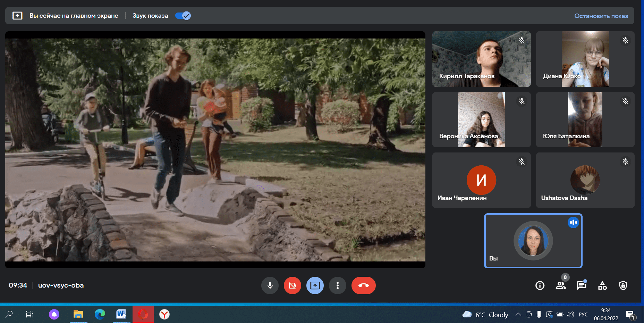Click Иван Черепенин's muted mic icon
The image size is (644, 323).
pyautogui.click(x=522, y=161)
